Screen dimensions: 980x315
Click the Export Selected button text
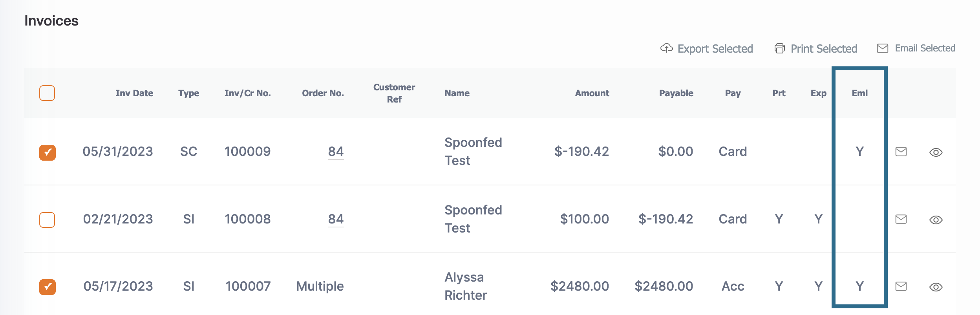click(x=715, y=49)
